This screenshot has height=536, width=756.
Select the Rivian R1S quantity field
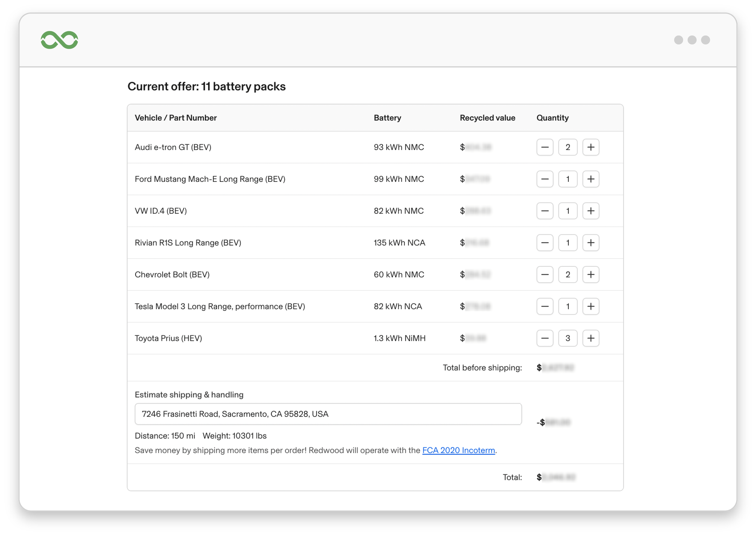point(567,243)
